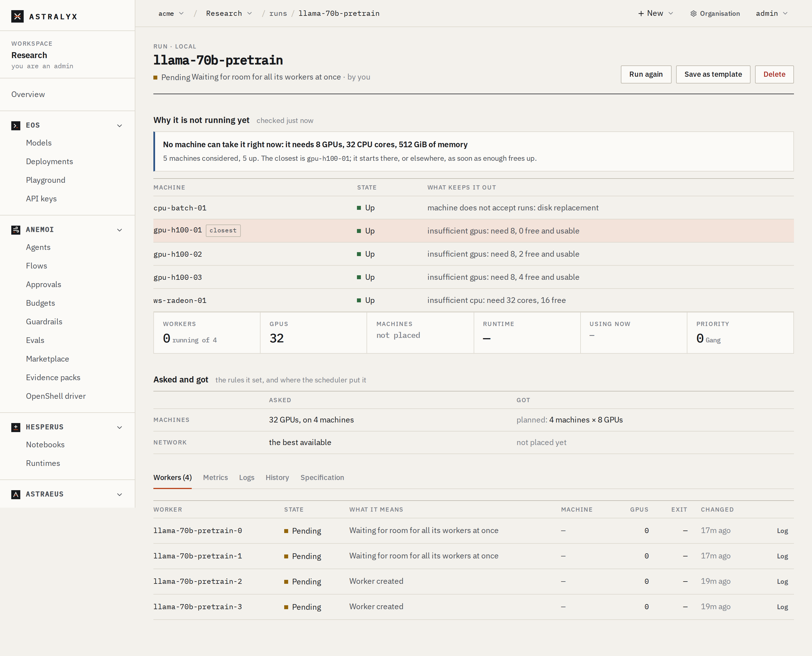Viewport: 812px width, 656px height.
Task: Open Models under EOS
Action: [x=39, y=143]
